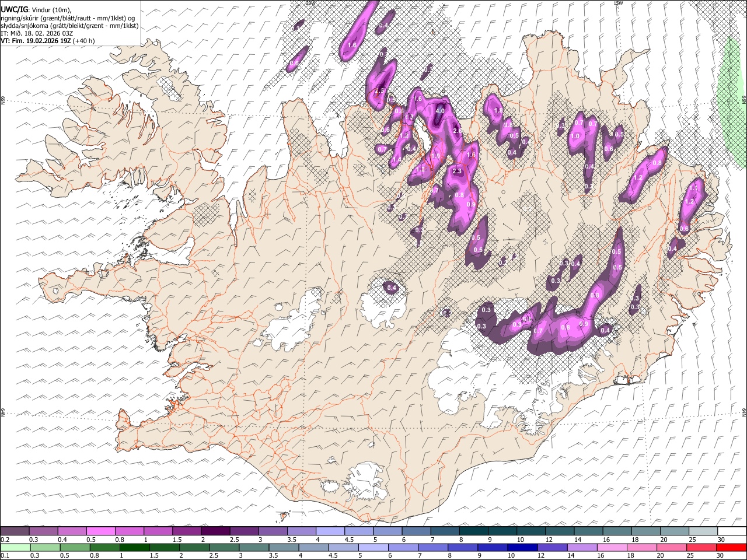The image size is (747, 560).
Task: Click the 'VT: Fim. 19.02.2026 19Z (+40 h)' line
Action: click(47, 41)
